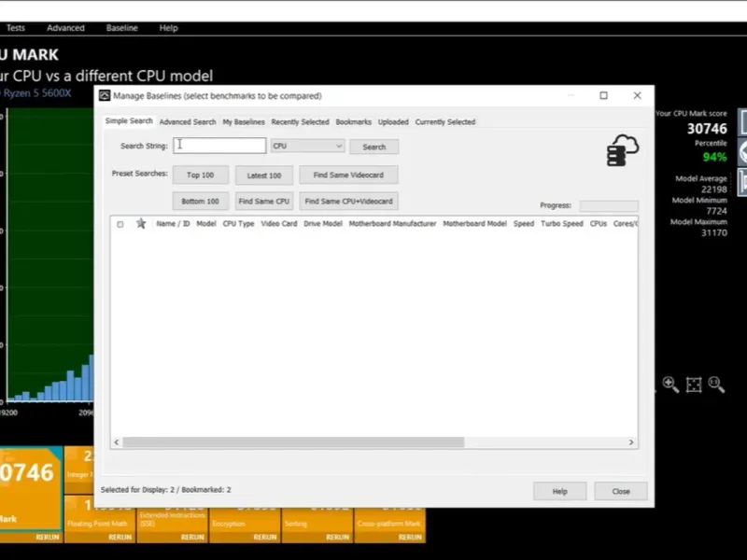Click Find Same Videocard button
This screenshot has height=560, width=747.
348,175
